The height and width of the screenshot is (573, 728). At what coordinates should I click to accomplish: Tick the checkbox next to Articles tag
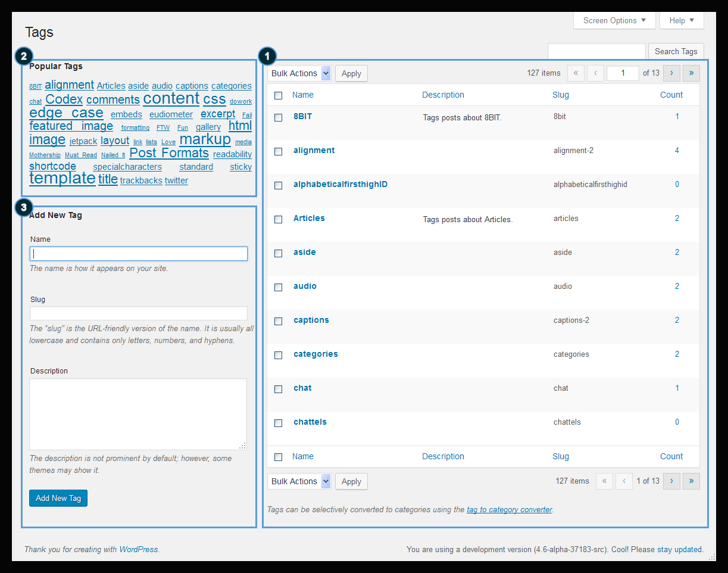[278, 220]
